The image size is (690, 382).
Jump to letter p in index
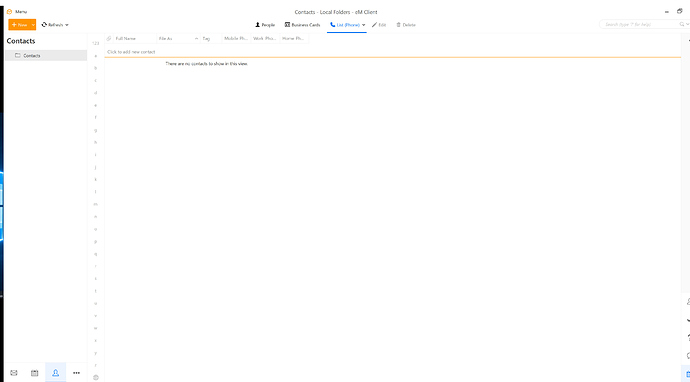(95, 242)
